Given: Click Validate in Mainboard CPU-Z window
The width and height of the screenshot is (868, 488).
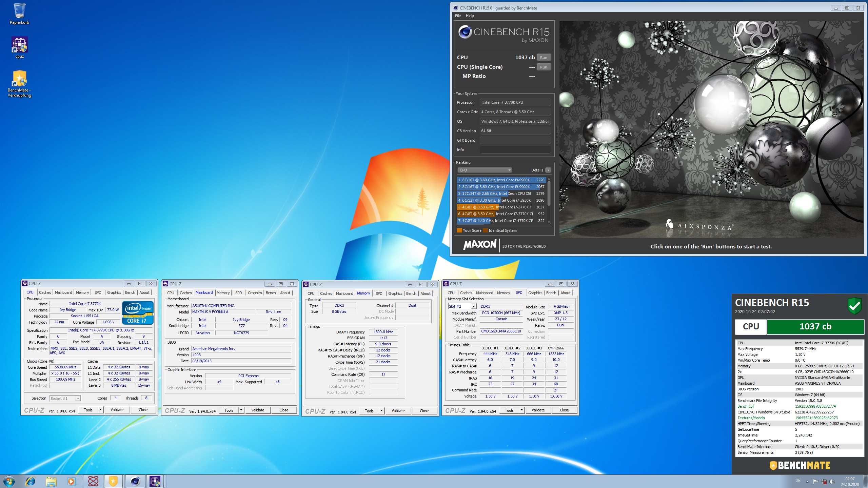Looking at the screenshot, I should tap(258, 410).
